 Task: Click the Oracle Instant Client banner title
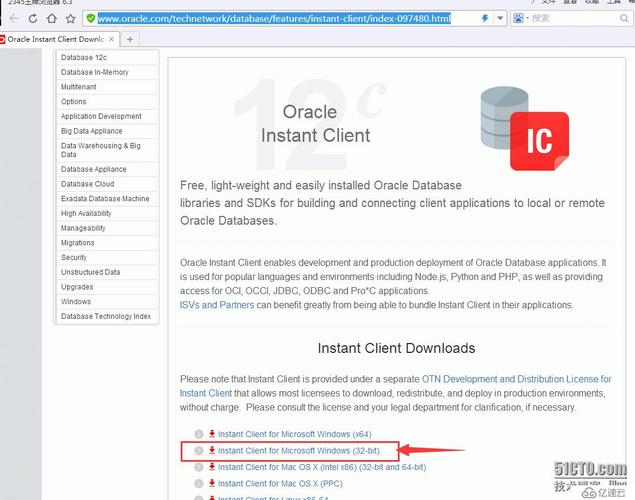pyautogui.click(x=315, y=123)
